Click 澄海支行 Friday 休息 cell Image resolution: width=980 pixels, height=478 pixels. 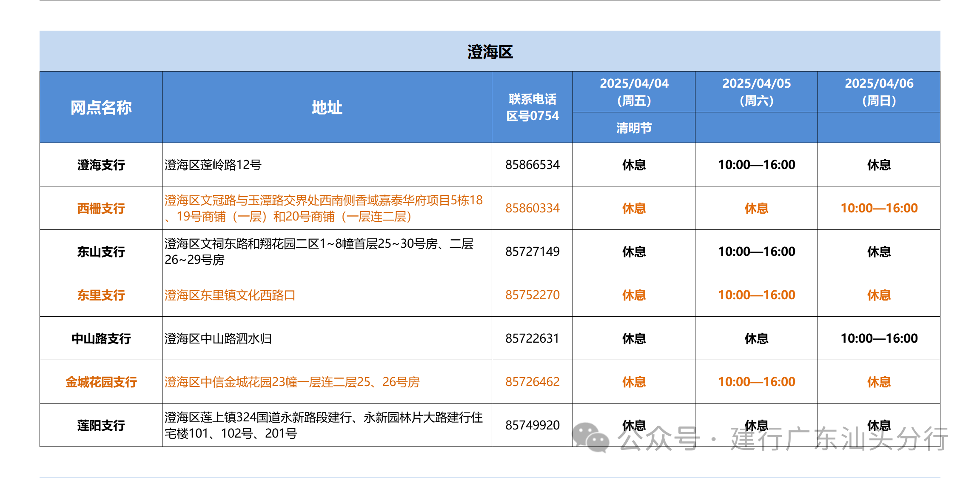[x=634, y=165]
